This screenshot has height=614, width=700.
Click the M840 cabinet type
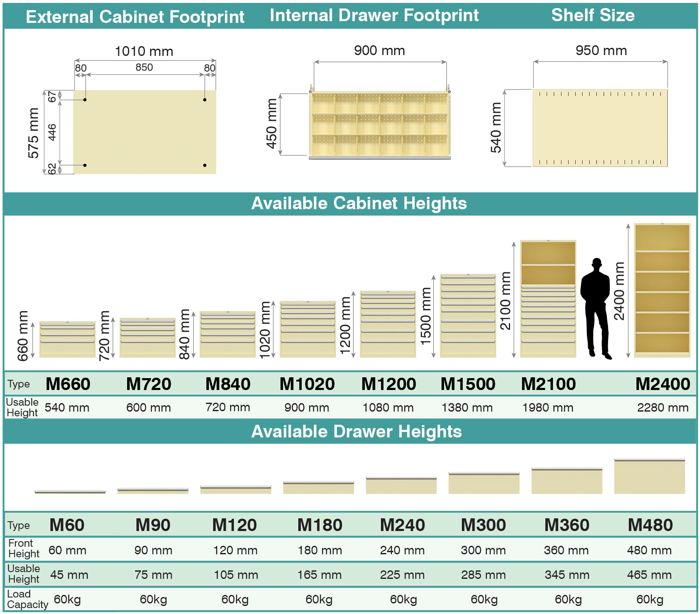tap(228, 384)
